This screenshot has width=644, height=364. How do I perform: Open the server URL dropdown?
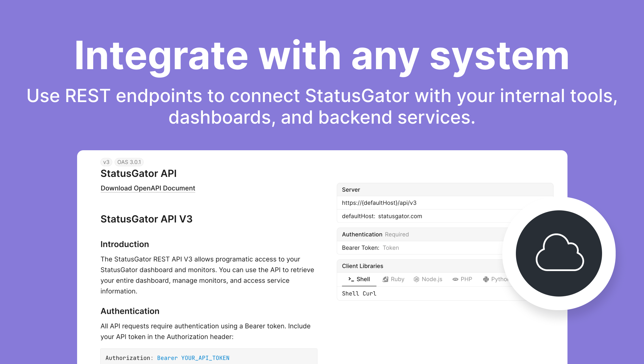[379, 203]
